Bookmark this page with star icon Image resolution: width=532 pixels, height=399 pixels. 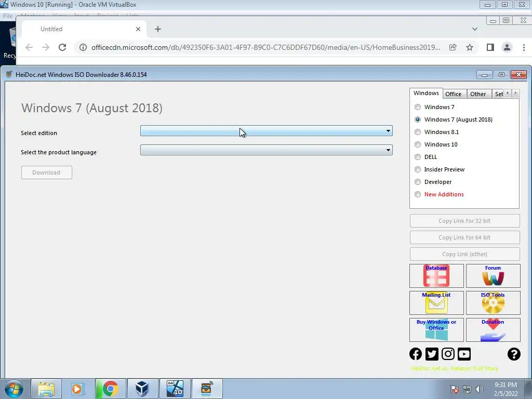(x=470, y=47)
